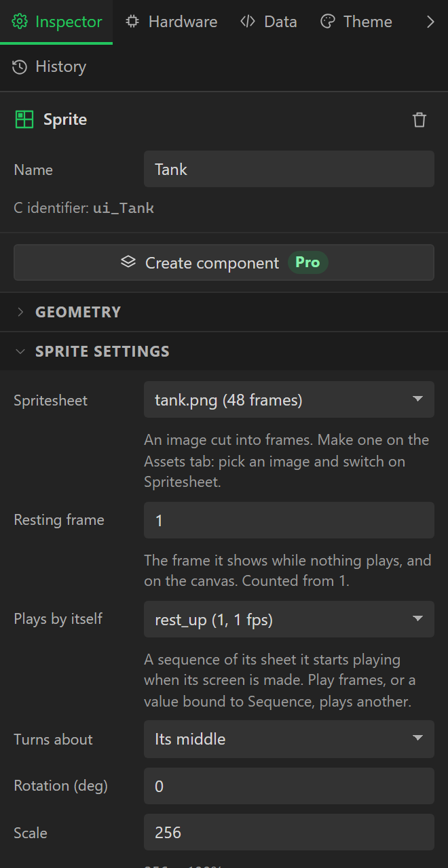Collapse the Sprite Settings section
Viewport: 448px width, 868px height.
pos(224,351)
